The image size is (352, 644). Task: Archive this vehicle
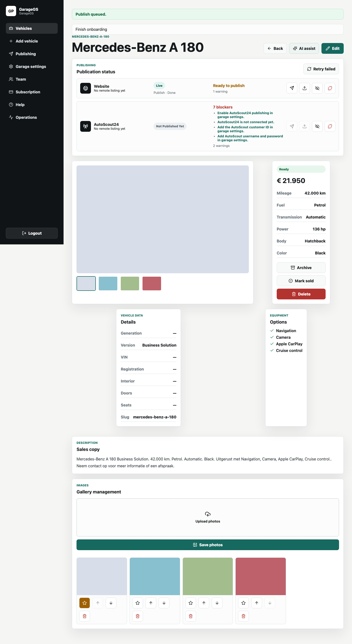pyautogui.click(x=301, y=268)
